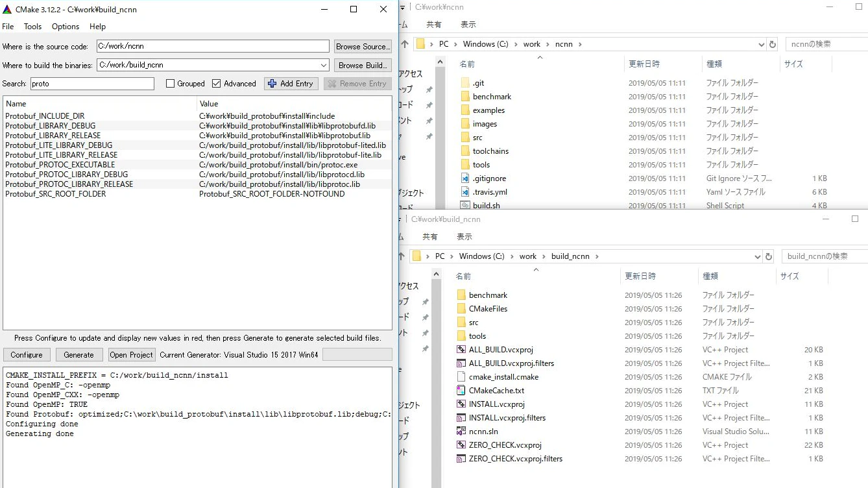
Task: Open the Help menu in CMake
Action: point(97,27)
